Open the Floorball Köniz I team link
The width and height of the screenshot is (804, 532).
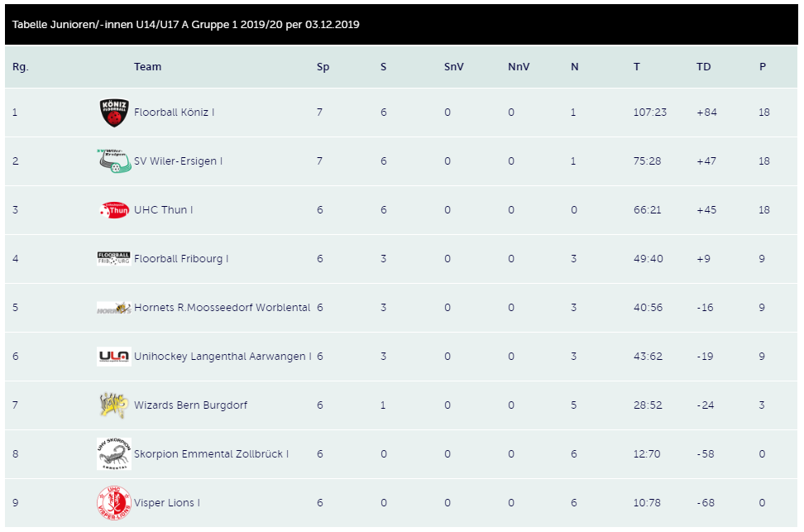pos(175,113)
